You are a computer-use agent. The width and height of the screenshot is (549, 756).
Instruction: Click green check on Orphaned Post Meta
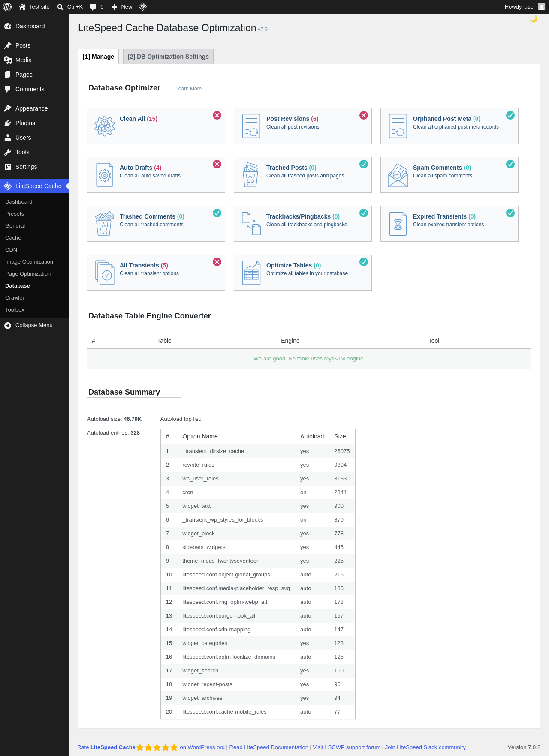coord(510,115)
